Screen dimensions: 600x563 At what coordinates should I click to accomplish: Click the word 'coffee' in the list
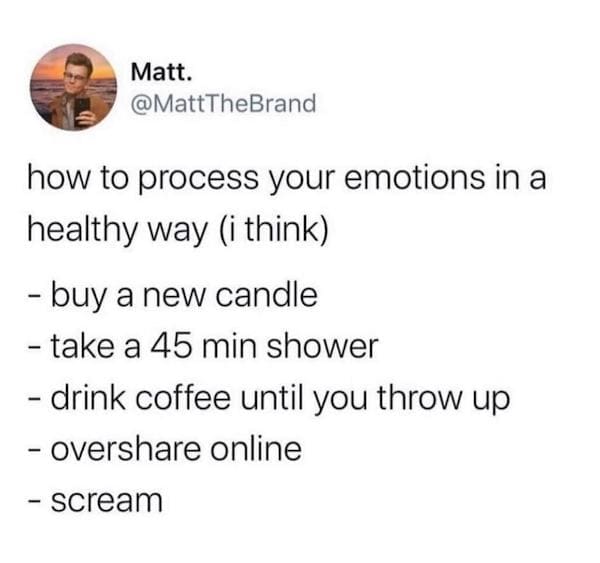[x=183, y=398]
